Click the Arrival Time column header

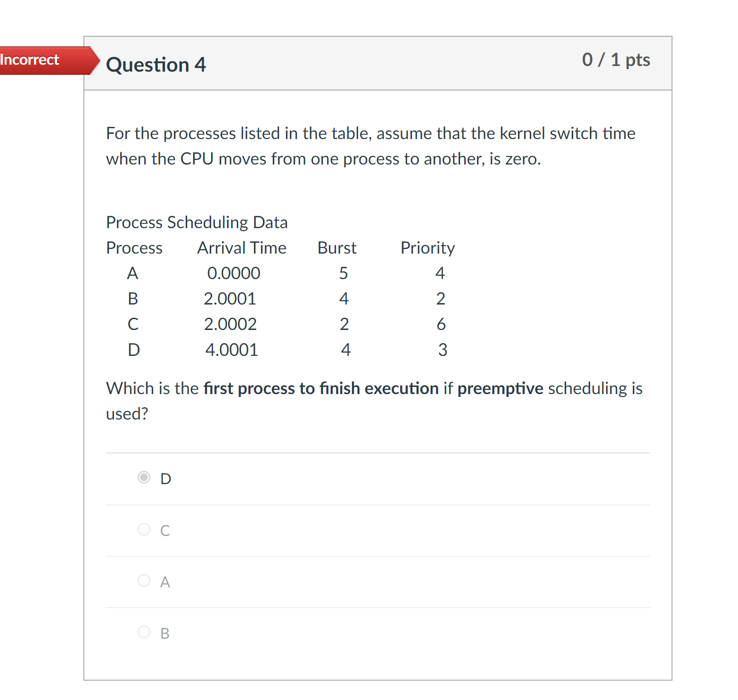click(x=241, y=247)
